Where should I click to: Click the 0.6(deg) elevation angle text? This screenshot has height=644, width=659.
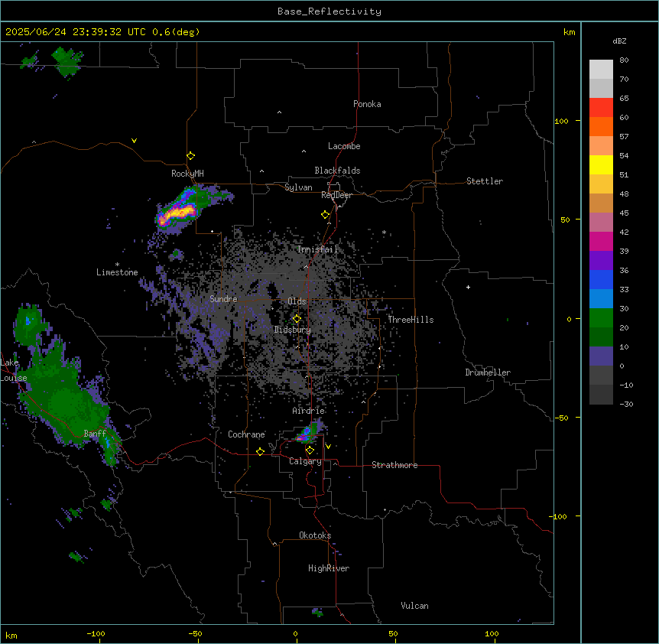(x=176, y=32)
